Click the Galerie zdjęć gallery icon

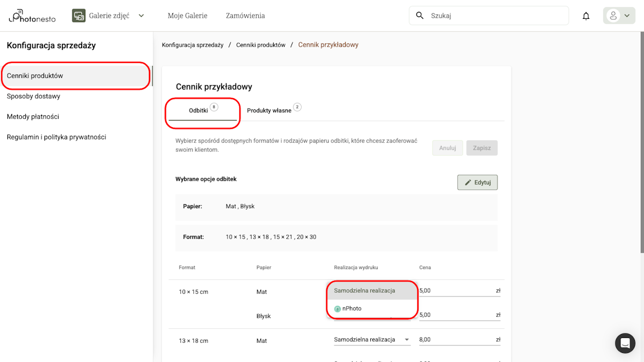78,16
